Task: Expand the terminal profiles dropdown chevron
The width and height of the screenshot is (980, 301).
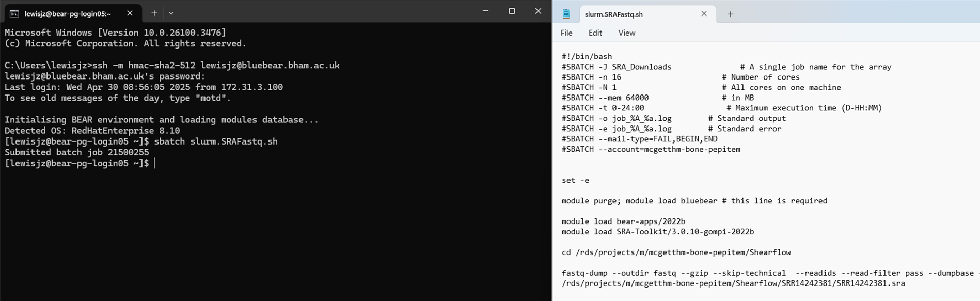Action: (x=171, y=13)
